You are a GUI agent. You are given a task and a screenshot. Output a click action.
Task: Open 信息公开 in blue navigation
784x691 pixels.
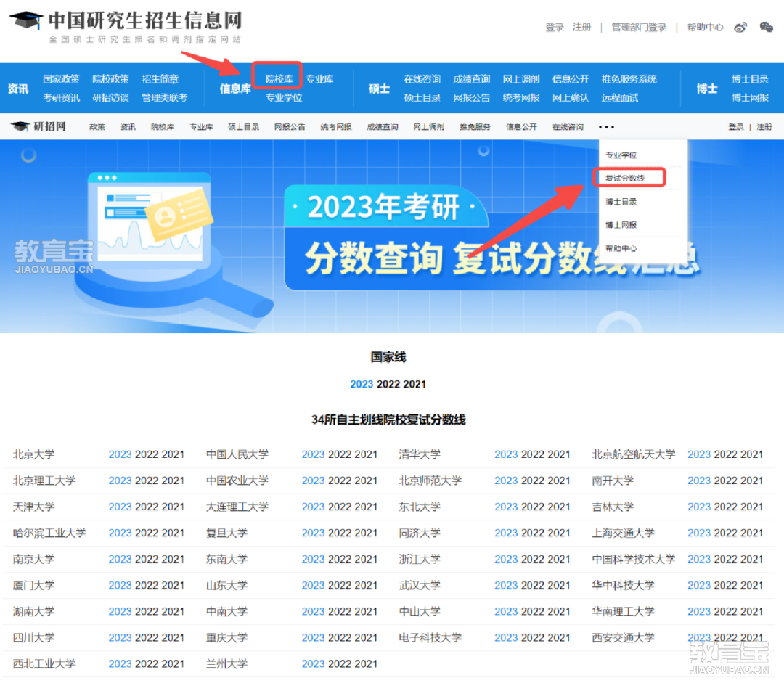[571, 79]
